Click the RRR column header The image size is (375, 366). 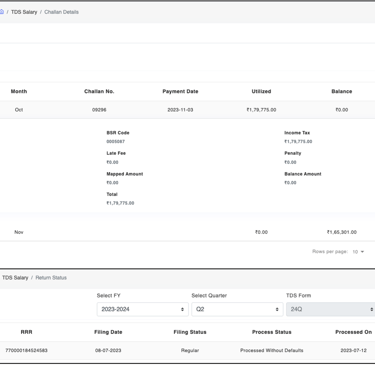[x=26, y=332]
